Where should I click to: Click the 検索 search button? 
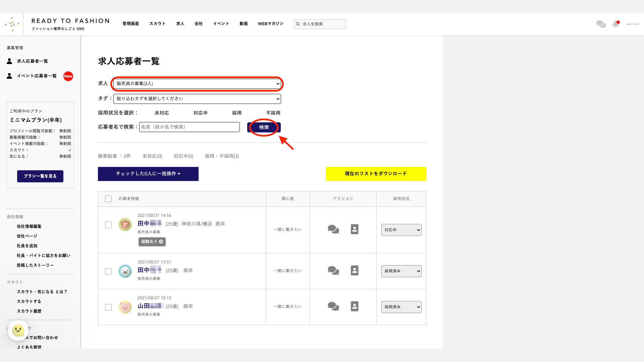(x=264, y=127)
